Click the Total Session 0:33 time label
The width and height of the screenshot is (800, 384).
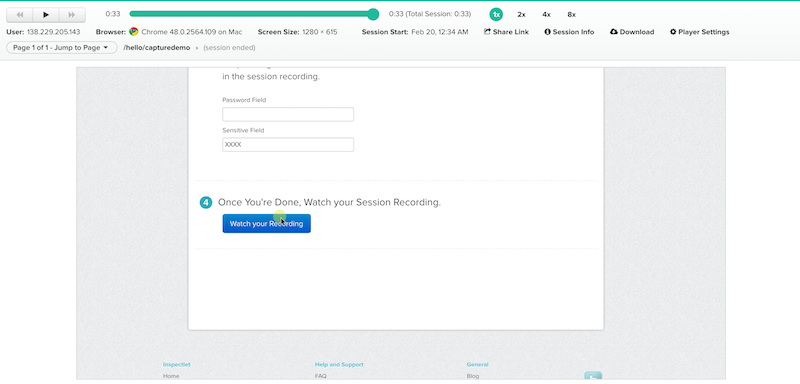pyautogui.click(x=438, y=14)
